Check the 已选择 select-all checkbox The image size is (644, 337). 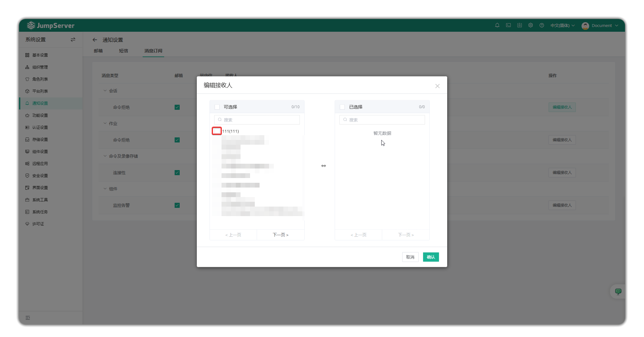pos(342,107)
